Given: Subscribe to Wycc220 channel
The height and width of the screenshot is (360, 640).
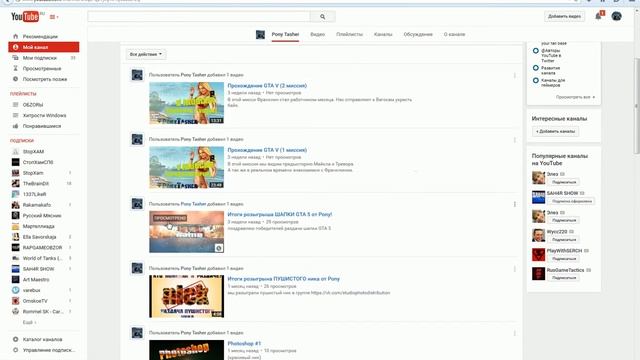Looking at the screenshot, I should click(564, 240).
